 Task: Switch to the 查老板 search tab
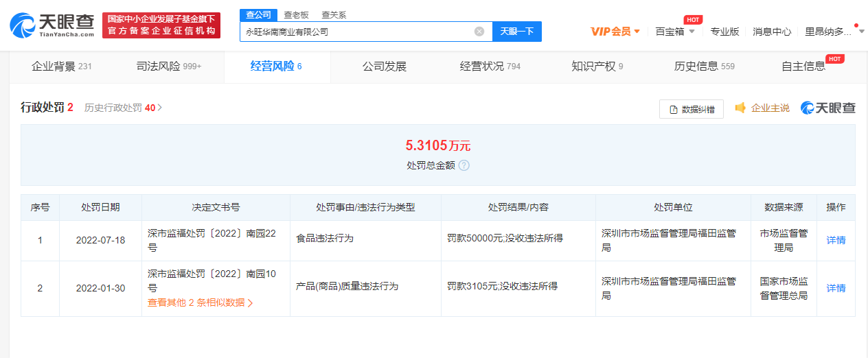tap(296, 15)
